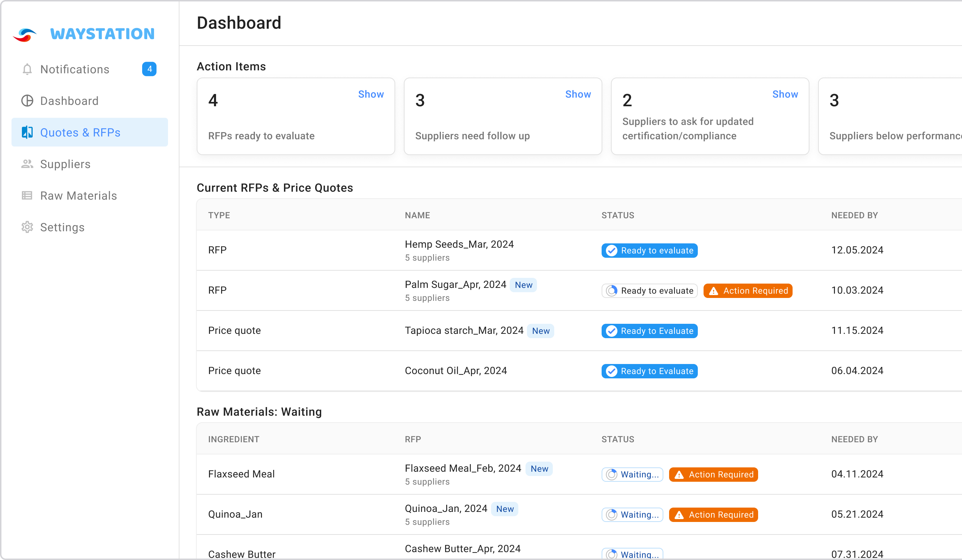
Task: Show suppliers needing updated certification
Action: click(x=785, y=94)
